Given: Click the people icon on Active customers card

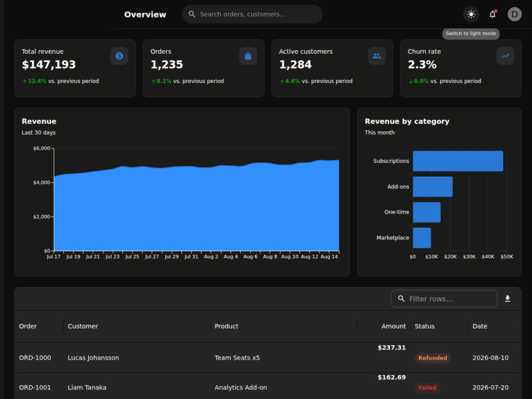Looking at the screenshot, I should coord(377,56).
